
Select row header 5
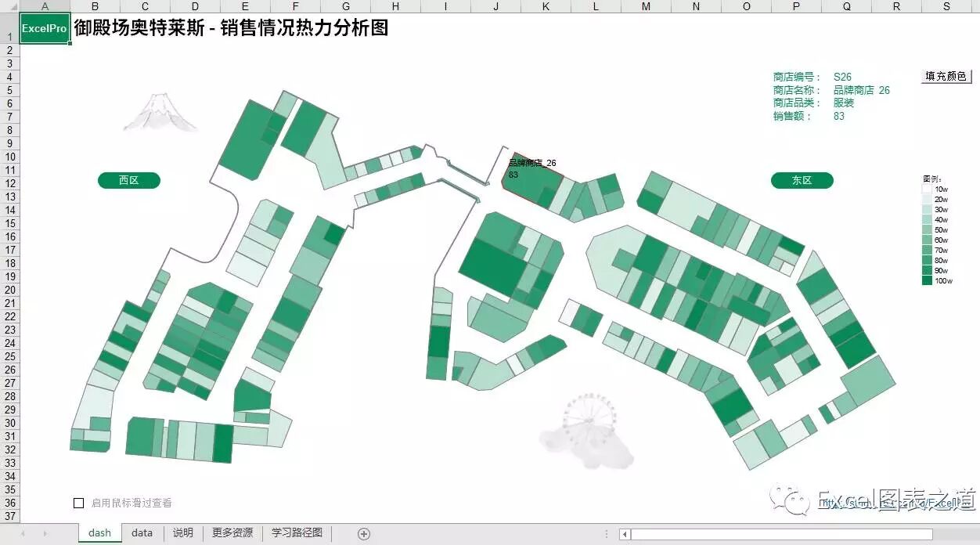(x=9, y=90)
